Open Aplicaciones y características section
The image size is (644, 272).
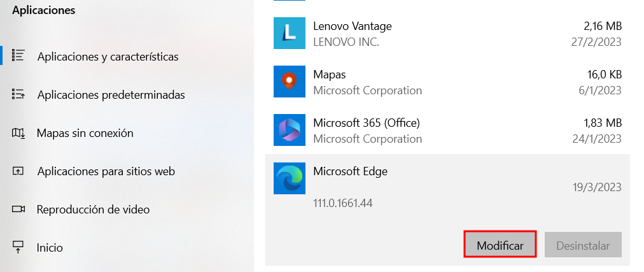tap(108, 57)
